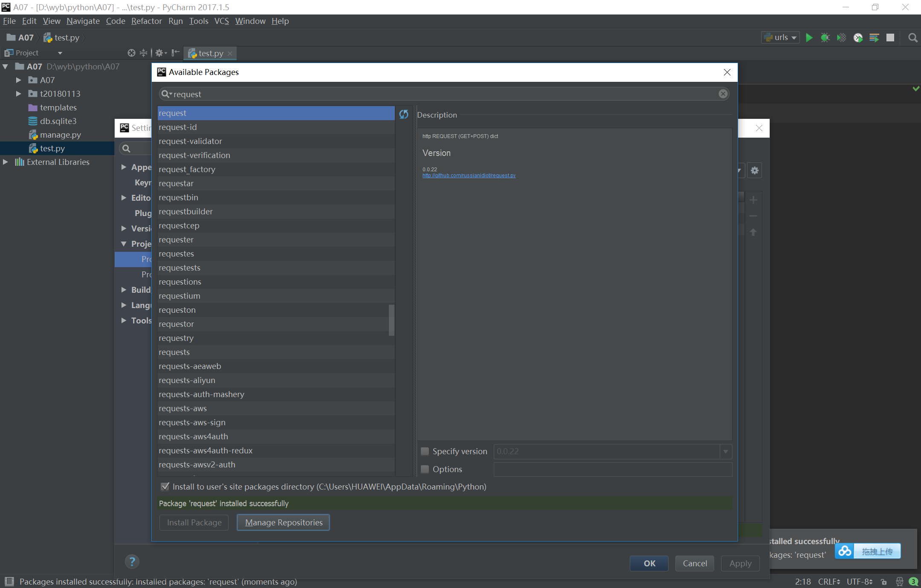Click Run with Coverage icon

pyautogui.click(x=841, y=37)
